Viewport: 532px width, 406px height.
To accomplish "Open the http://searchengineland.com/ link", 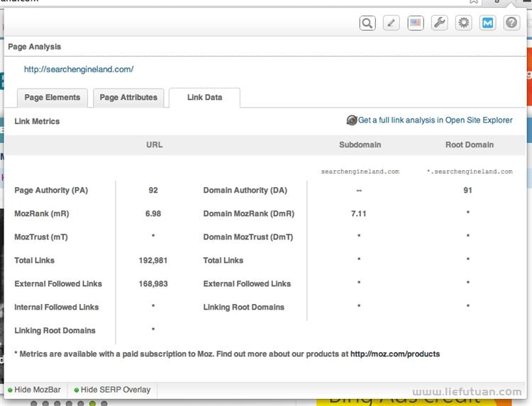I will point(79,69).
